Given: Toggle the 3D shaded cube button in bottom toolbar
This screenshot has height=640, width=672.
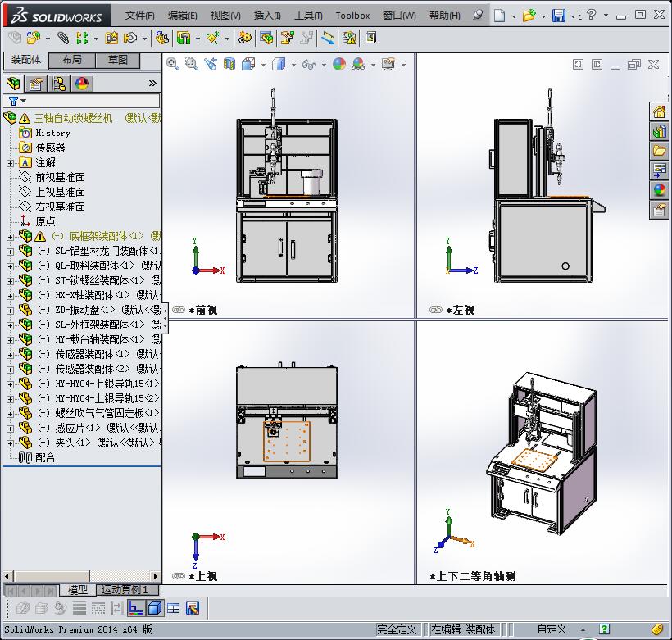Looking at the screenshot, I should pyautogui.click(x=155, y=608).
